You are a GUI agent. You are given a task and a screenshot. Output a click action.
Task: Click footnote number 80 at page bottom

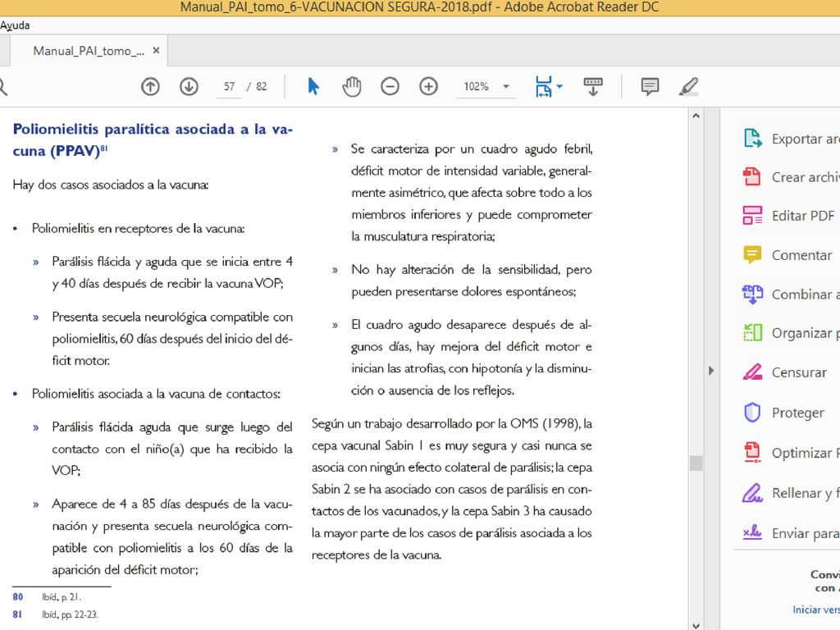[18, 597]
